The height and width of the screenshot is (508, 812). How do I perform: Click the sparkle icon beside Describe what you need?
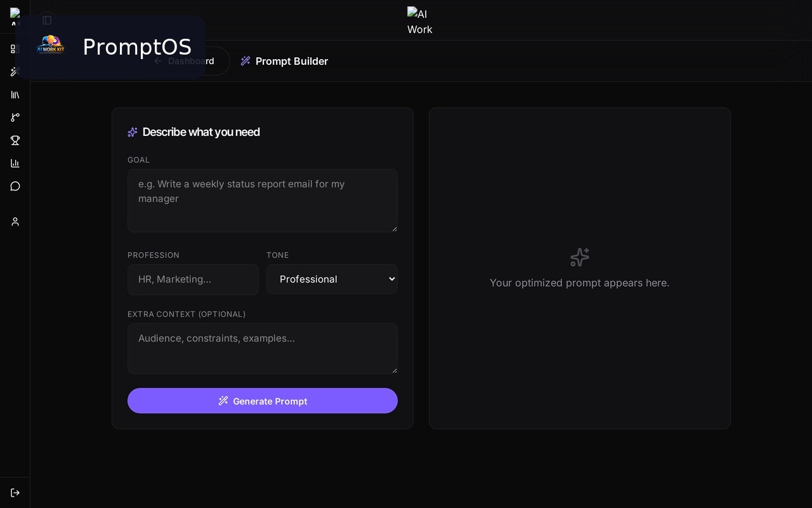click(x=133, y=132)
